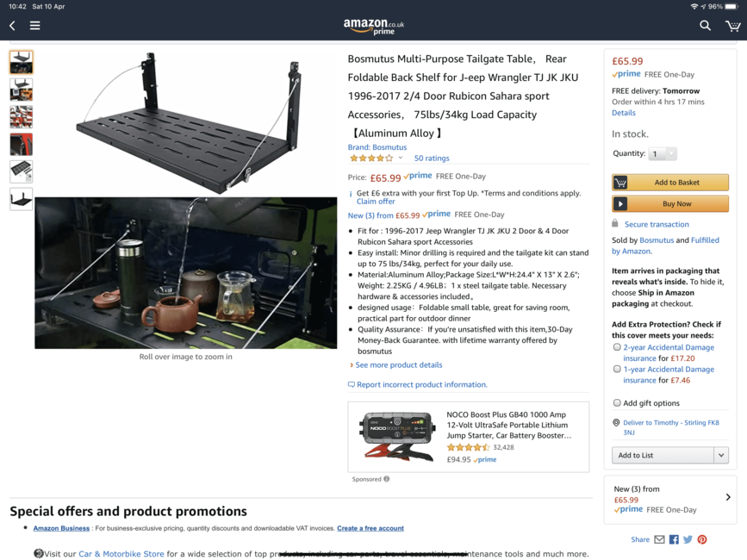
Task: Open the search magnifier icon
Action: click(705, 26)
